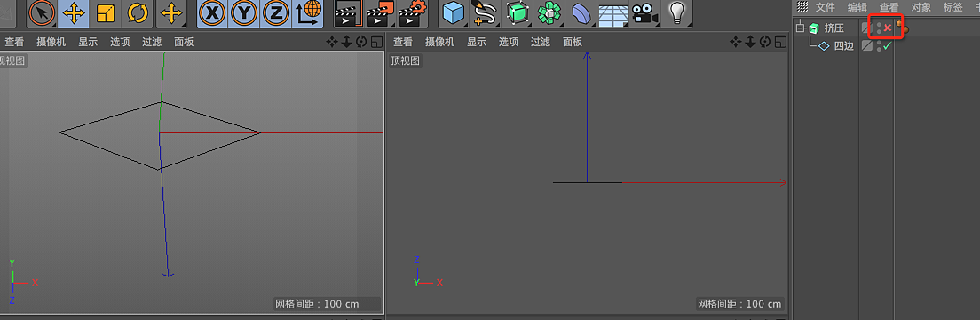This screenshot has height=320, width=980.
Task: Enable 挤压 via red X toggle
Action: (888, 28)
